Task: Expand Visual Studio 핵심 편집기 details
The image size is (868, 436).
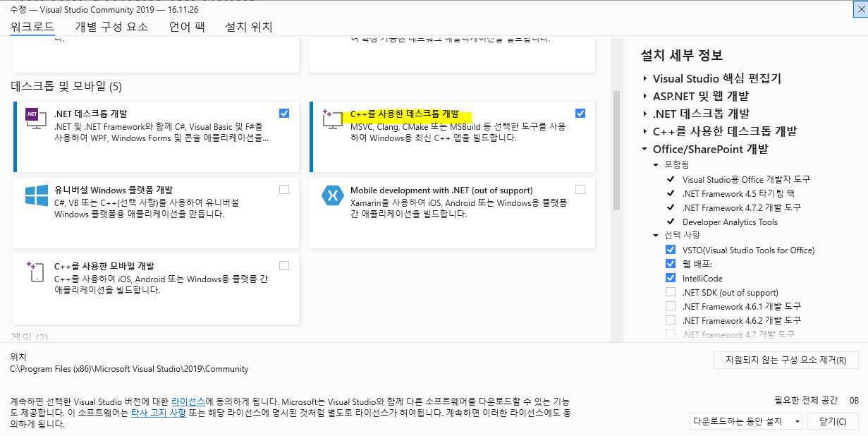Action: point(645,78)
